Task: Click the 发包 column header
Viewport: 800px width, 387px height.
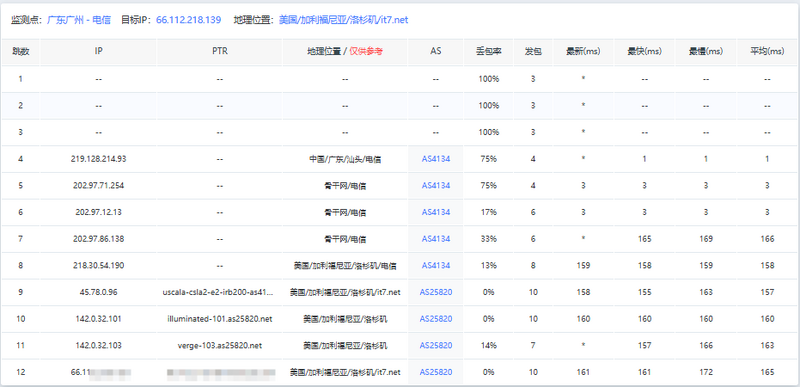Action: [533, 51]
